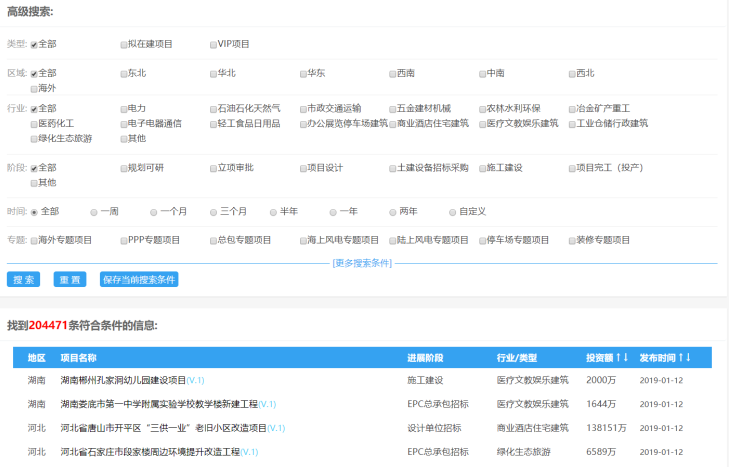The image size is (729, 467).
Task: Enable the VIP项目 checkbox
Action: [x=213, y=45]
